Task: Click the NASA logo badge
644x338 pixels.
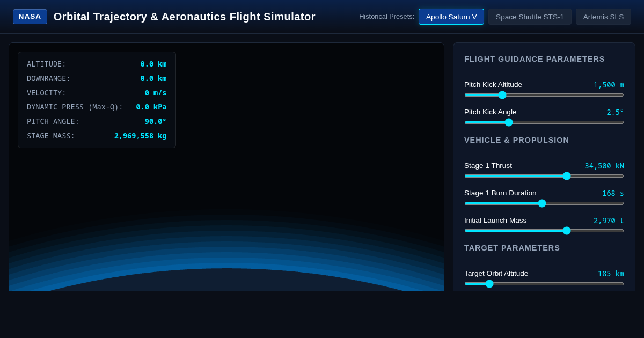Action: point(30,17)
